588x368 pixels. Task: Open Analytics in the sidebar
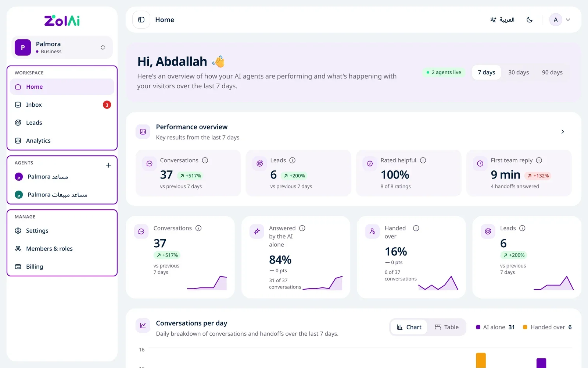tap(62, 141)
